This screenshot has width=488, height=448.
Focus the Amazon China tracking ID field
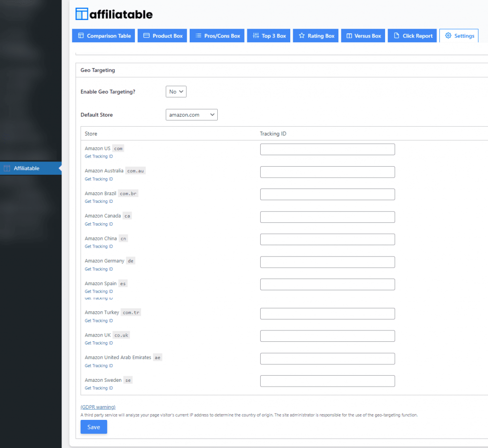[x=327, y=239]
